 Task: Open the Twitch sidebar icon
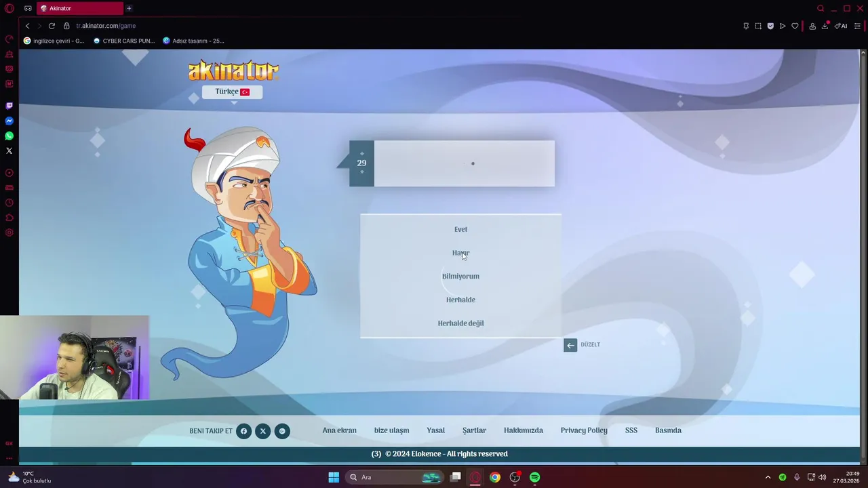pyautogui.click(x=9, y=106)
